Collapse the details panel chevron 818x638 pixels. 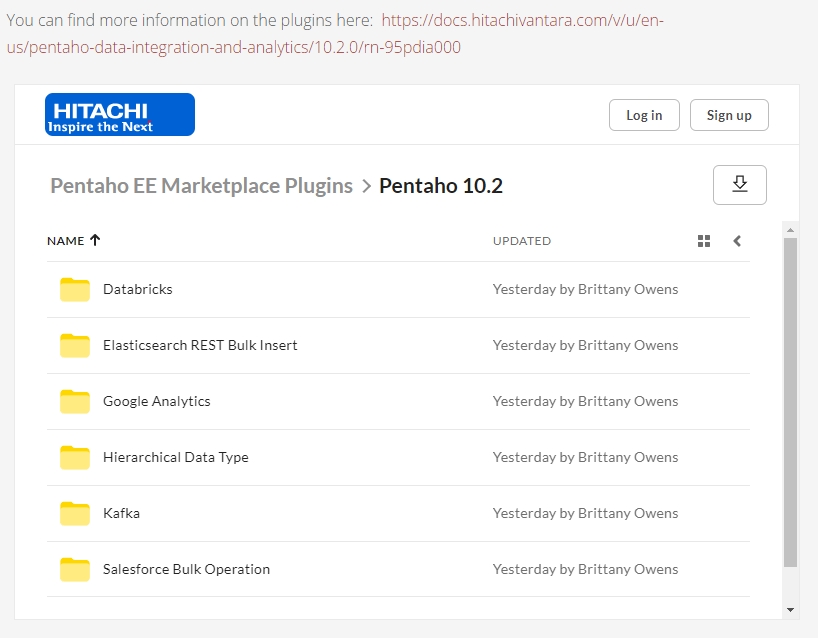click(x=737, y=241)
